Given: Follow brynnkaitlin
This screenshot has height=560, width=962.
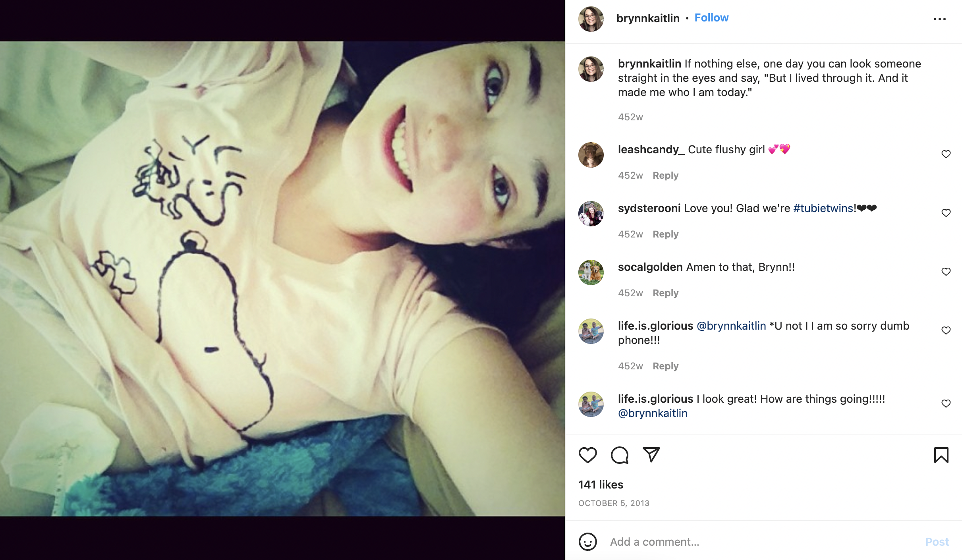Looking at the screenshot, I should coord(711,18).
